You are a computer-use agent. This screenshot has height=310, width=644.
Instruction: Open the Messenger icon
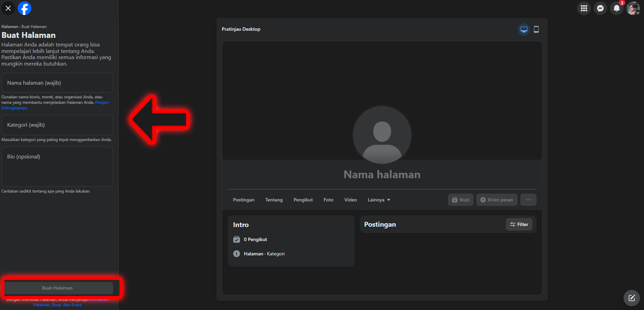[x=600, y=8]
